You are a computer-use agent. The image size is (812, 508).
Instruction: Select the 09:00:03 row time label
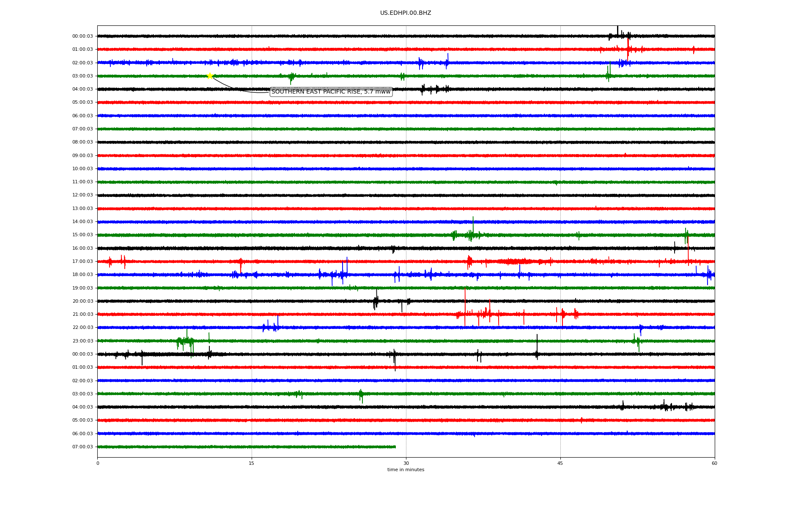pos(82,156)
